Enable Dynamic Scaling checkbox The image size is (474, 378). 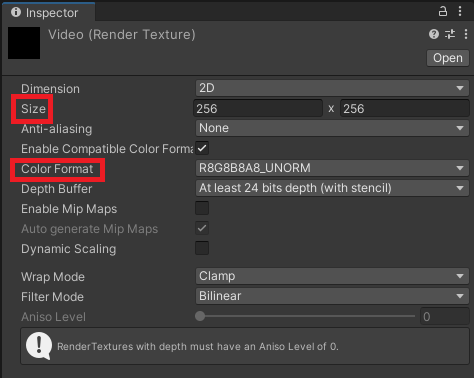coord(202,248)
